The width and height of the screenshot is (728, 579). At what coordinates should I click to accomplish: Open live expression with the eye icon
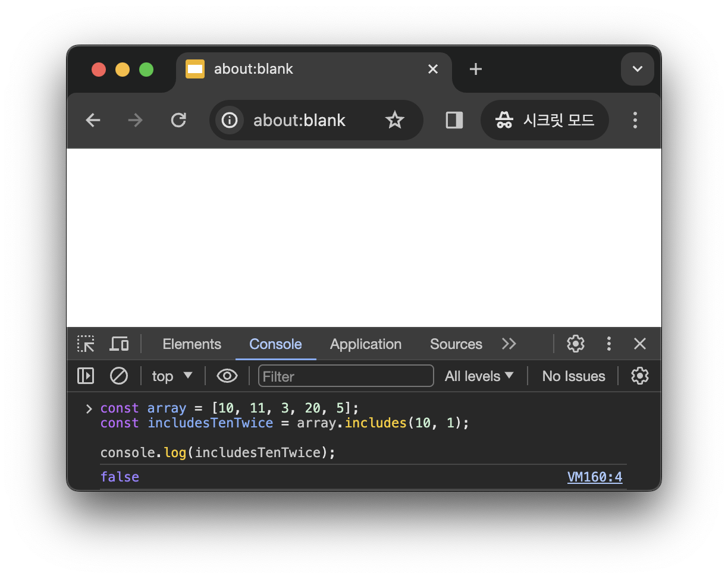(227, 376)
